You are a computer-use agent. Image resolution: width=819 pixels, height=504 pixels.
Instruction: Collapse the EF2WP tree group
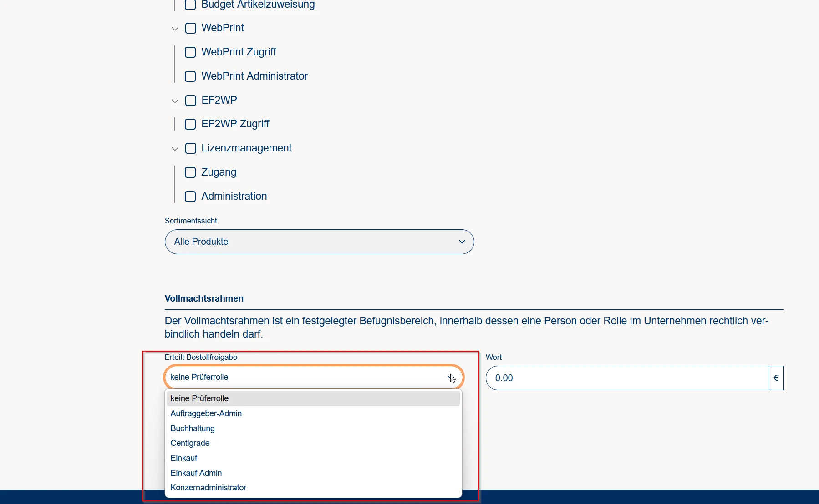tap(175, 101)
